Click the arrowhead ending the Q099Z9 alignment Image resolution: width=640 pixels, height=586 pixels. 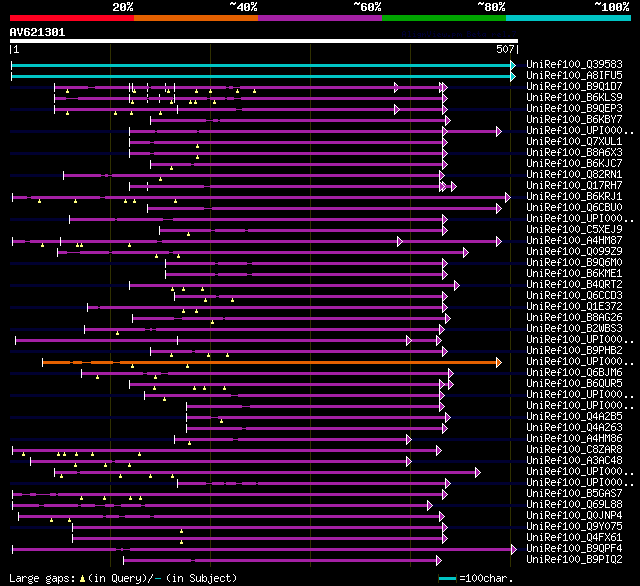coord(466,253)
